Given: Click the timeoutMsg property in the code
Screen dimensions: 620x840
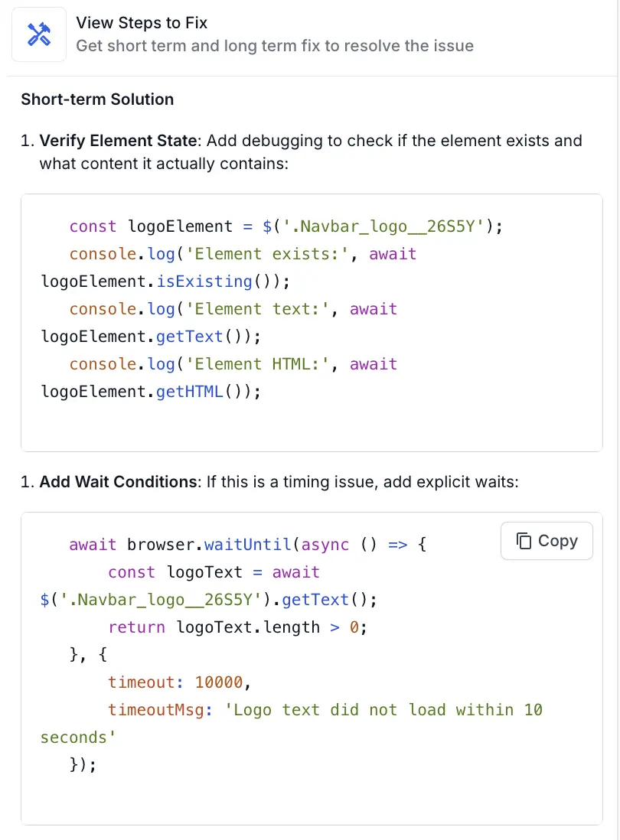Looking at the screenshot, I should 161,710.
